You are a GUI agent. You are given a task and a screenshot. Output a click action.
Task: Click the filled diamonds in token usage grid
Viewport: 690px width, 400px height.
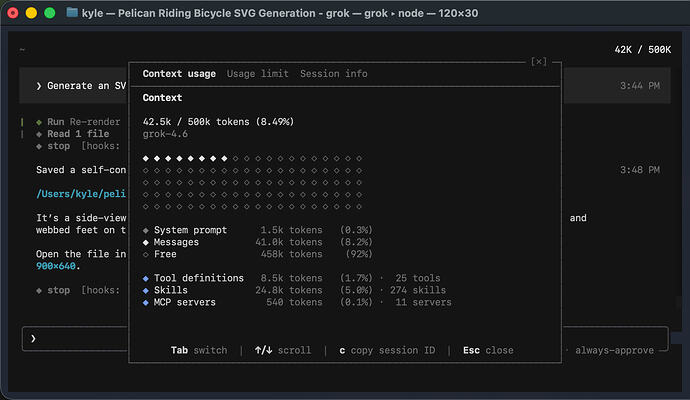click(185, 158)
